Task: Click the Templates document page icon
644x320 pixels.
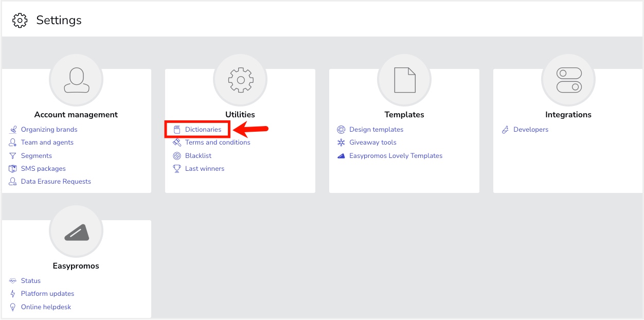Action: click(404, 81)
